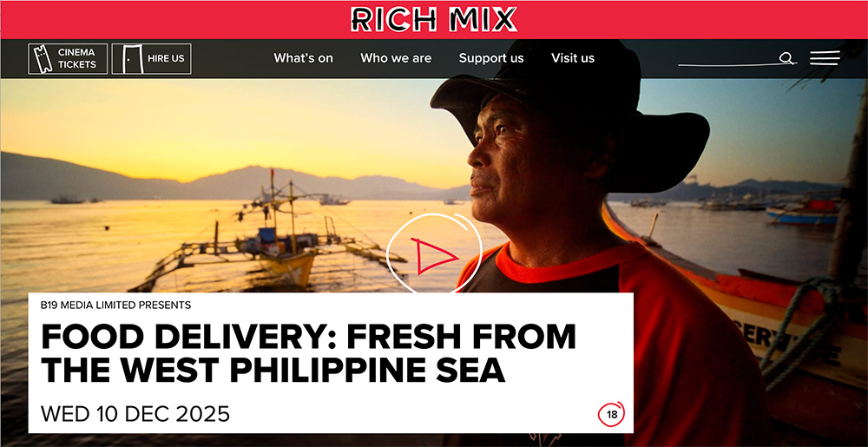
Task: Click the door icon beside Hire Us
Action: point(128,59)
